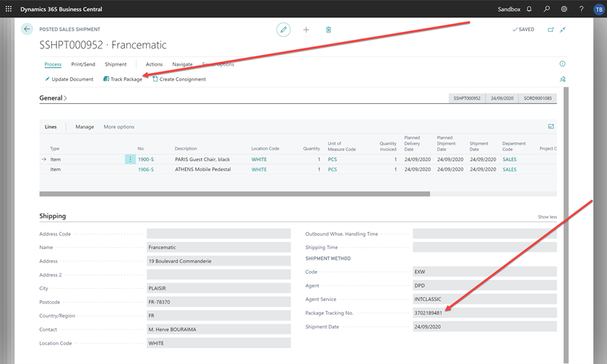The height and width of the screenshot is (364, 607).
Task: Expand the General section
Action: [x=53, y=98]
